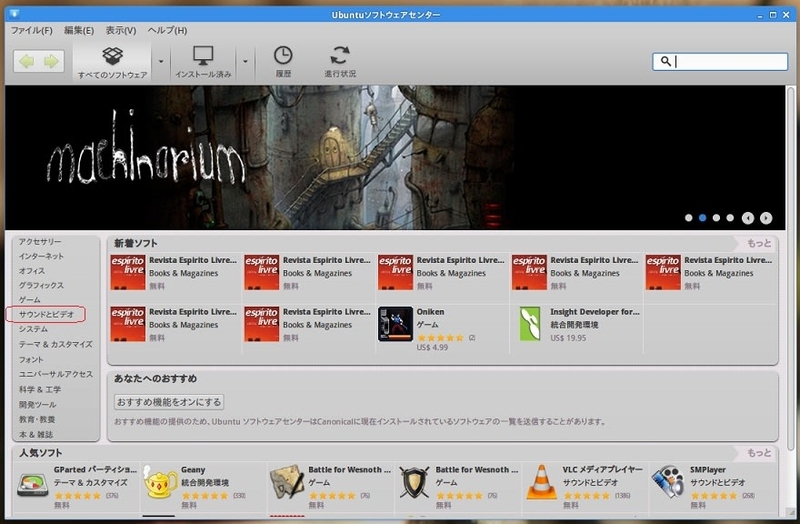Viewport: 800px width, 524px height.
Task: Open the ユニバーサルアクセス category
Action: pyautogui.click(x=56, y=374)
